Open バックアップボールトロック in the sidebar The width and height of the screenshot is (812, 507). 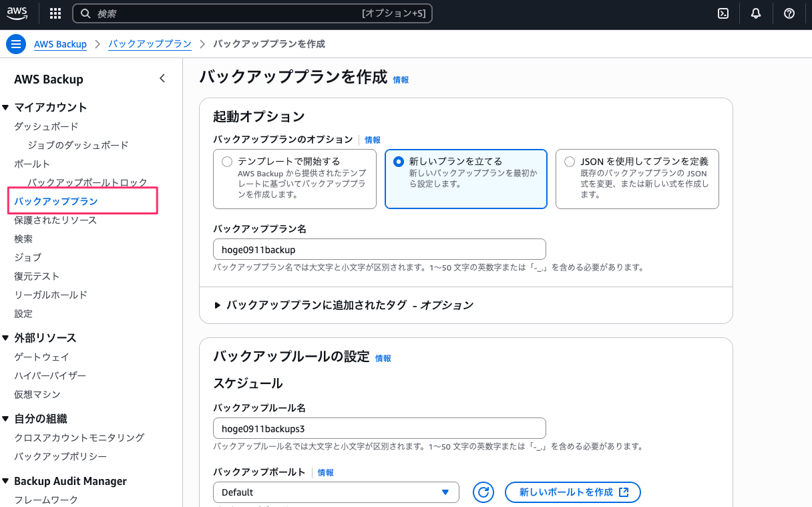pyautogui.click(x=87, y=182)
